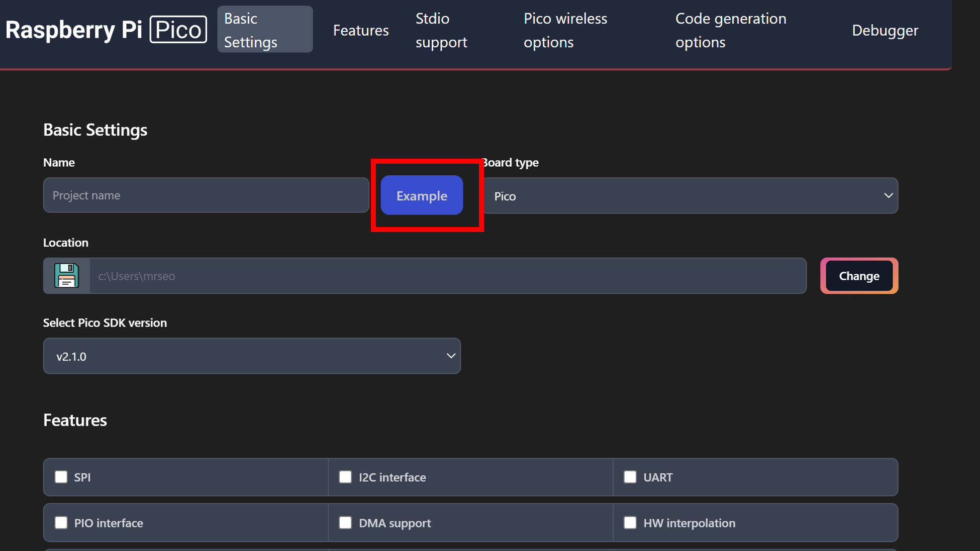Select the Debugger tab
980x551 pixels.
(x=885, y=30)
